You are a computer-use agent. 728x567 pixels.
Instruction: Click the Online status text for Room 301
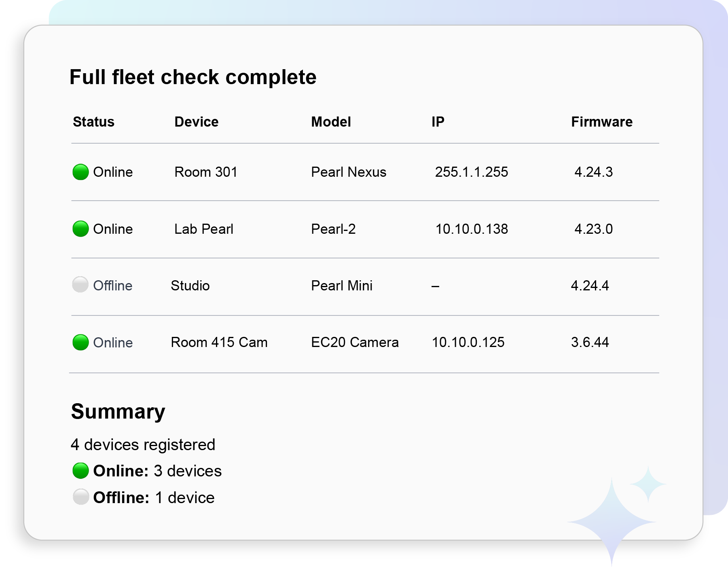pos(113,172)
